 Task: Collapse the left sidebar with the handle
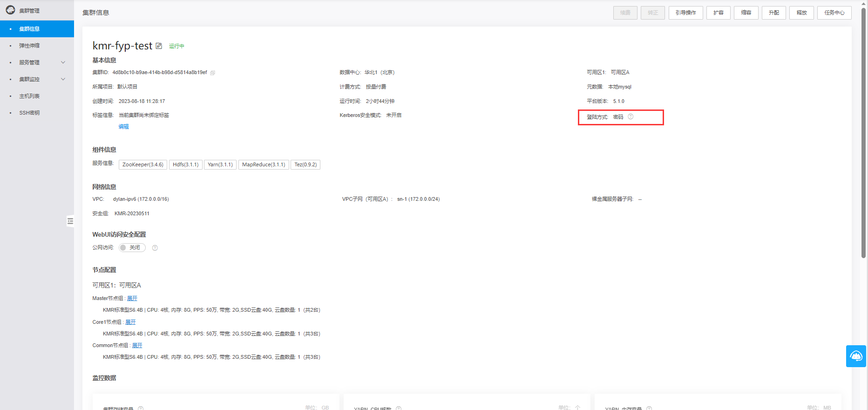(x=70, y=221)
